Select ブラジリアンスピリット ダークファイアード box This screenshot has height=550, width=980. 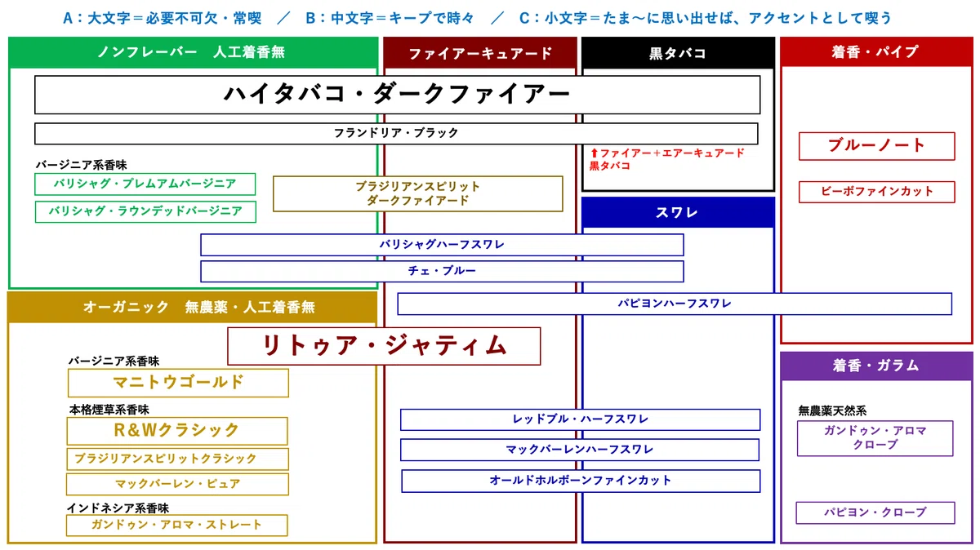coord(418,193)
